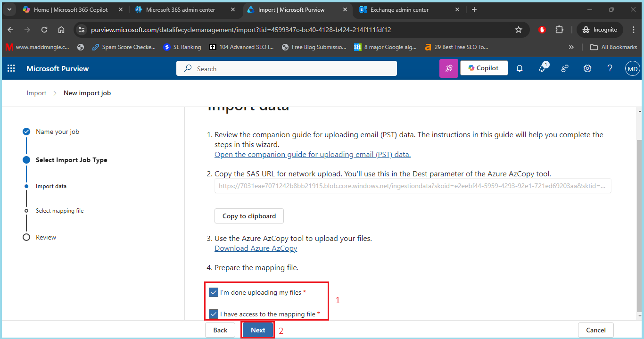Click the browser address bar URL
The height and width of the screenshot is (339, 644).
tap(241, 30)
